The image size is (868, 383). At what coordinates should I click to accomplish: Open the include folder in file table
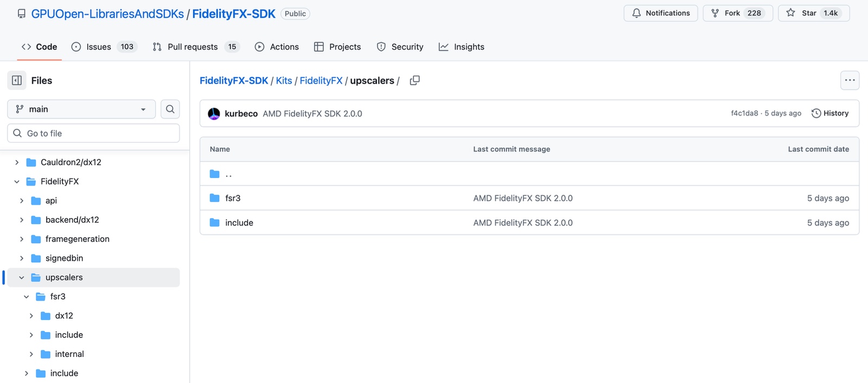click(239, 222)
